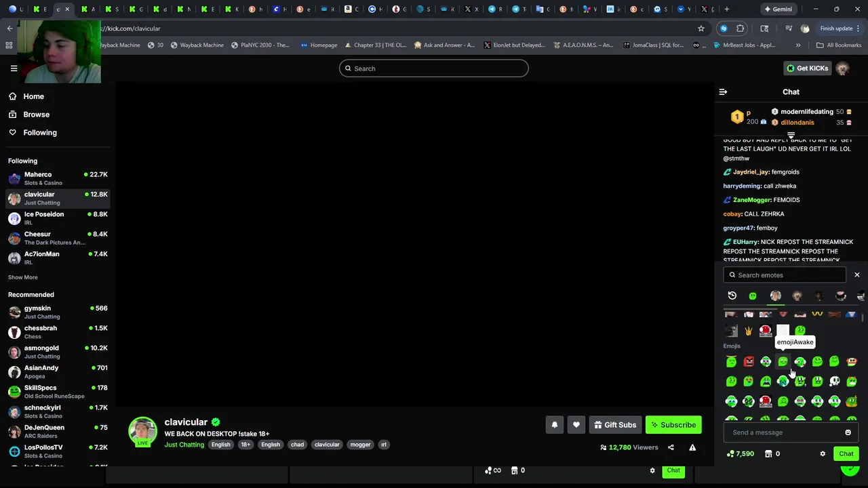Open the emoji button in message box
Screen dimensions: 868x488
tap(848, 432)
